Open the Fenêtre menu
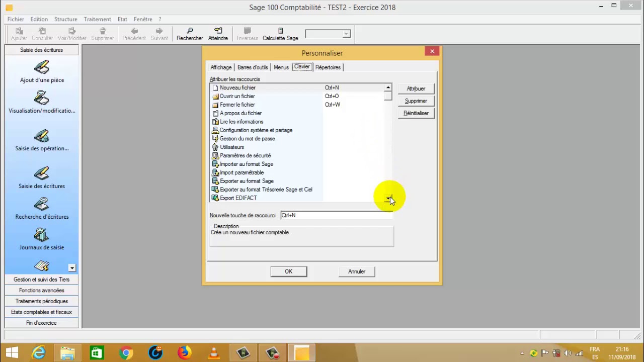644x362 pixels. tap(143, 19)
